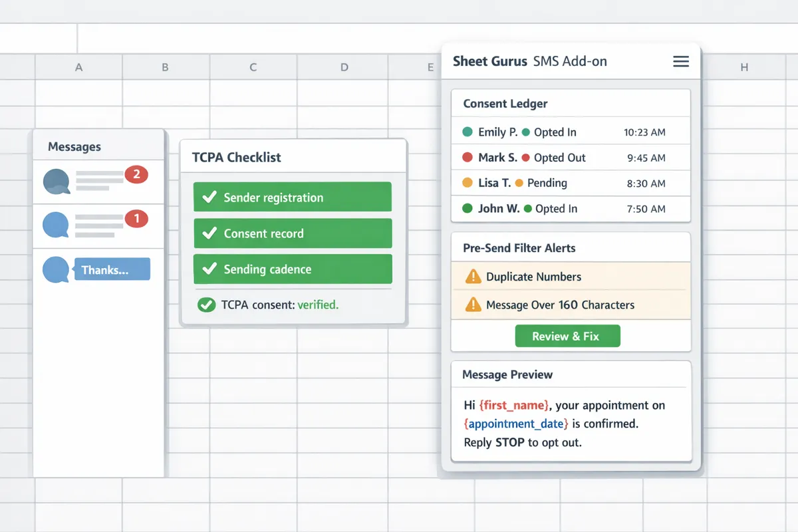Click the TCPA consent verified checkmark icon
Image resolution: width=798 pixels, height=532 pixels.
coord(207,305)
